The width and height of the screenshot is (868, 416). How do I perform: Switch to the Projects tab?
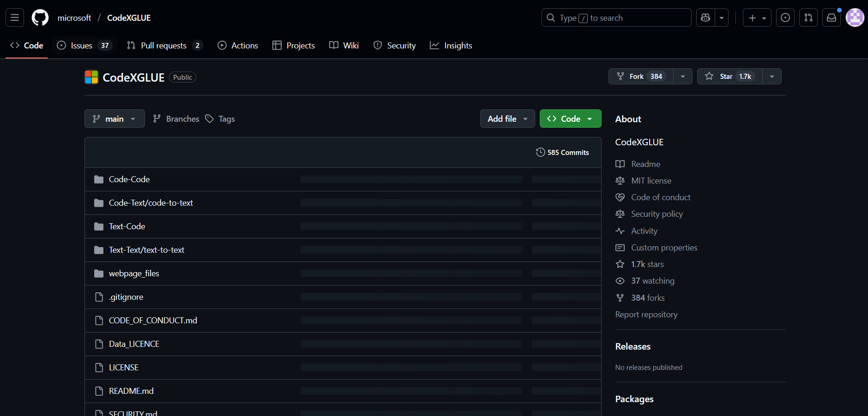(294, 46)
